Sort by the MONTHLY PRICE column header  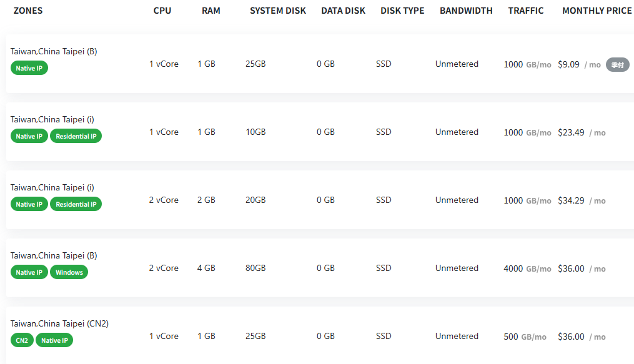tap(597, 11)
